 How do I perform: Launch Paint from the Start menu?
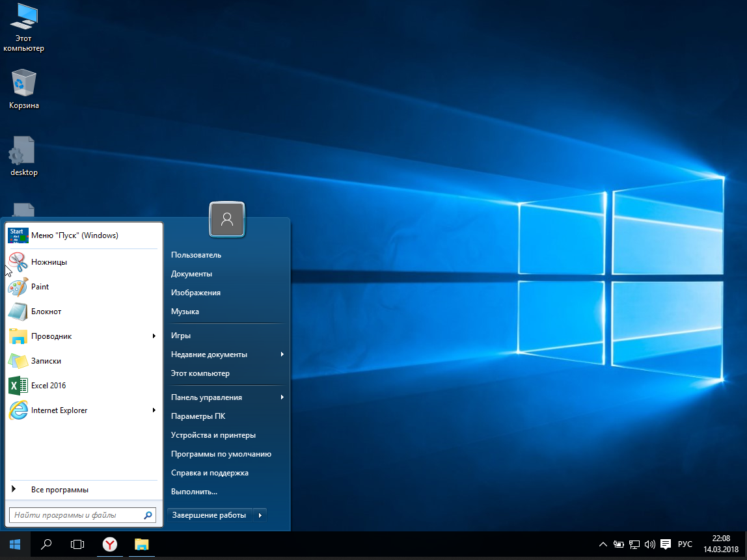[40, 287]
